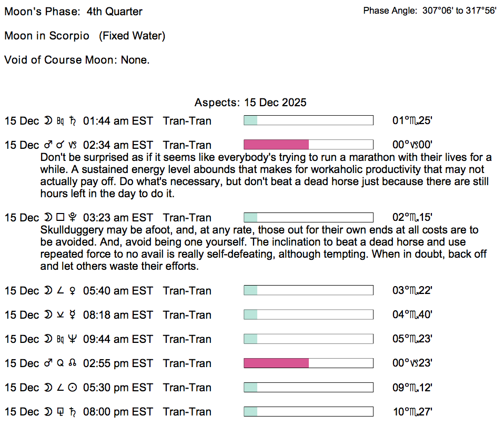
Task: Click the North Node glyph at 02:55 pm
Action: point(73,363)
